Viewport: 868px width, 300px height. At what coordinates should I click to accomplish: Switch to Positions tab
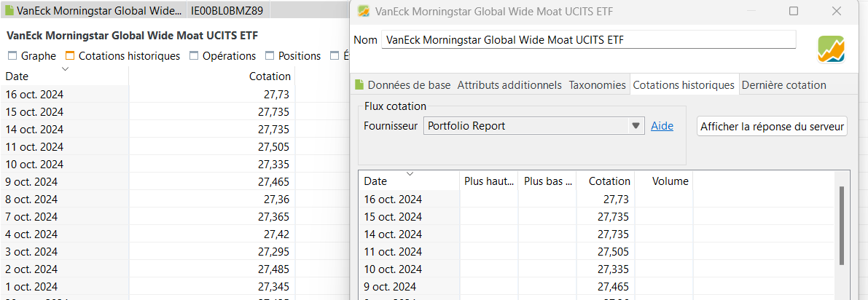[294, 56]
